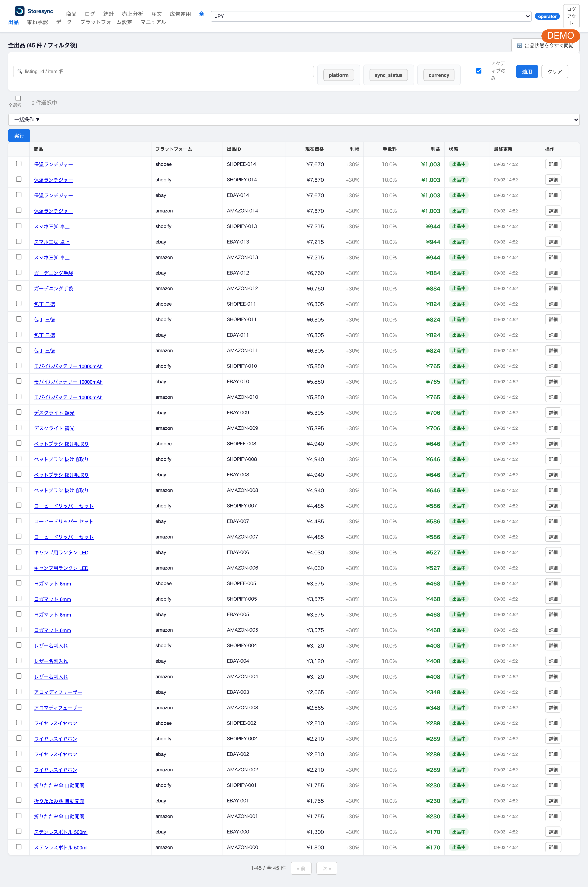The height and width of the screenshot is (887, 588).
Task: Open 折りたたみ傘 link in SHOPIFY-001 row
Action: (x=59, y=786)
